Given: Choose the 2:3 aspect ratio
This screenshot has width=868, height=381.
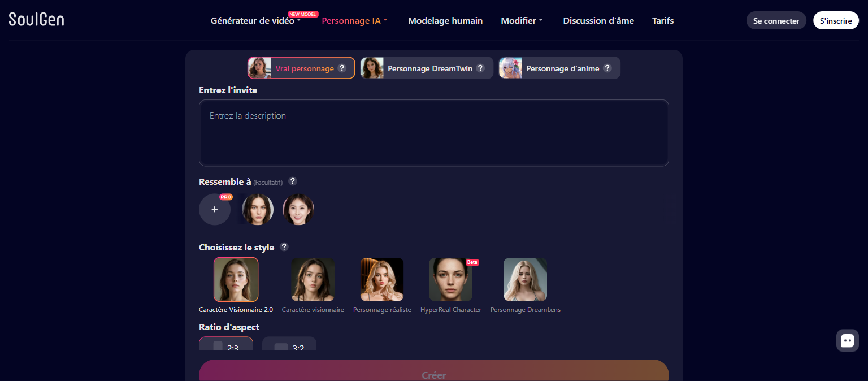Looking at the screenshot, I should pos(226,344).
